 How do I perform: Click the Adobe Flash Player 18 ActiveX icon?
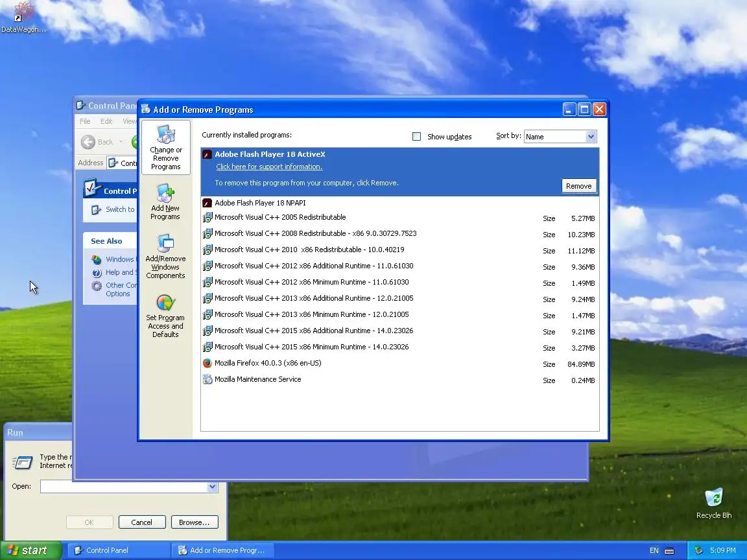click(207, 154)
